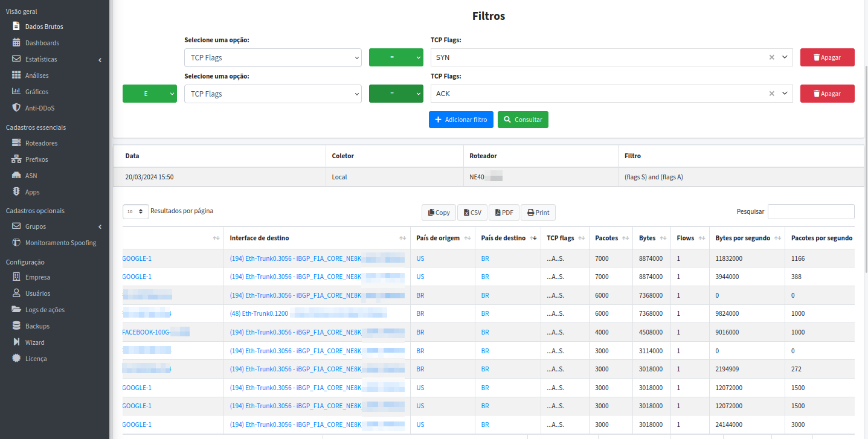Click the ASN icon in sidebar
This screenshot has width=868, height=439.
click(16, 176)
